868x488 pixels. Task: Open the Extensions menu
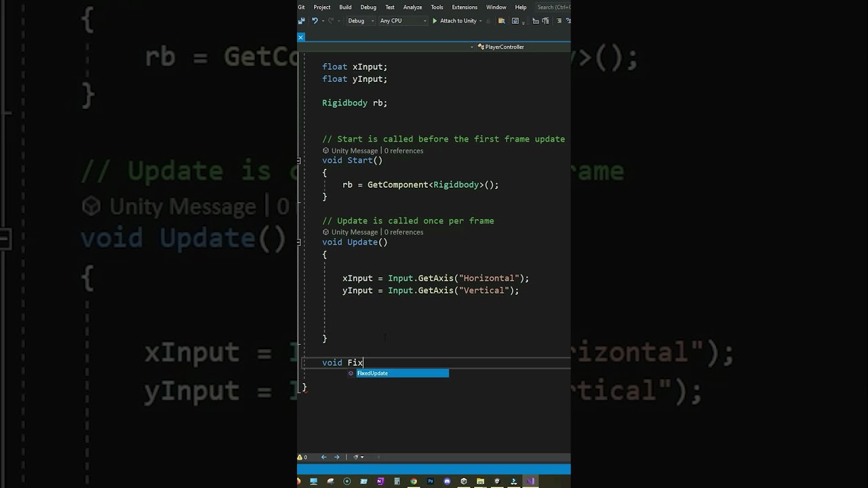[x=465, y=7]
